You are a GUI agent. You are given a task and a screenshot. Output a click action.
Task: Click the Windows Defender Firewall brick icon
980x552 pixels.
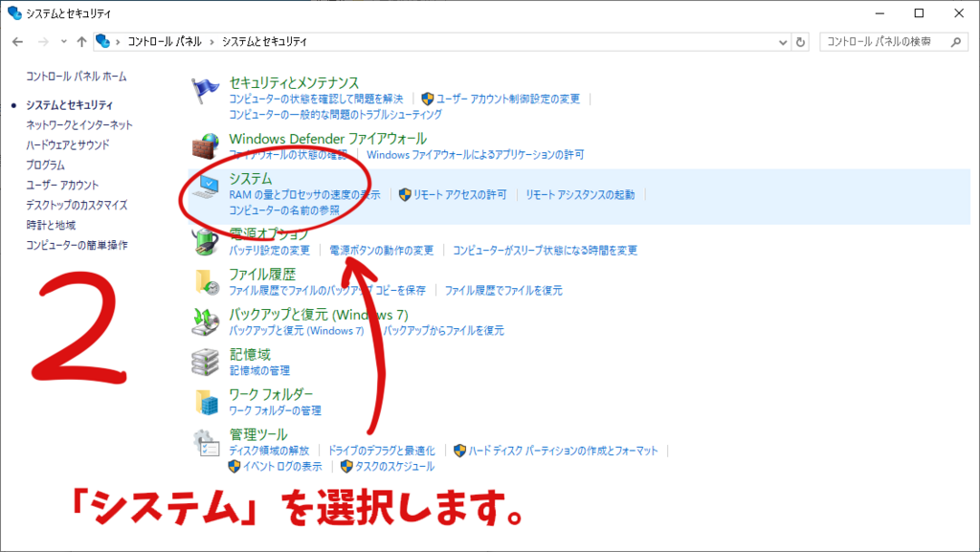coord(205,146)
